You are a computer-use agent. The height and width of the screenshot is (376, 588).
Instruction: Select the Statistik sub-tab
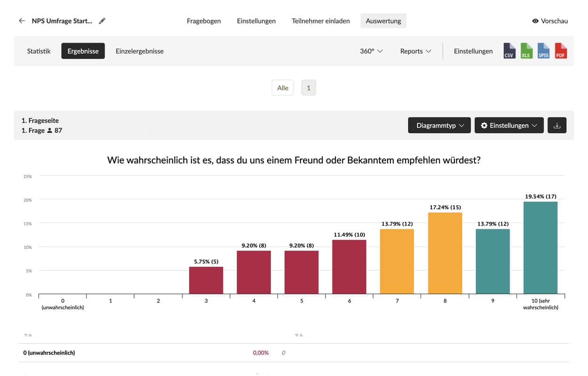39,51
